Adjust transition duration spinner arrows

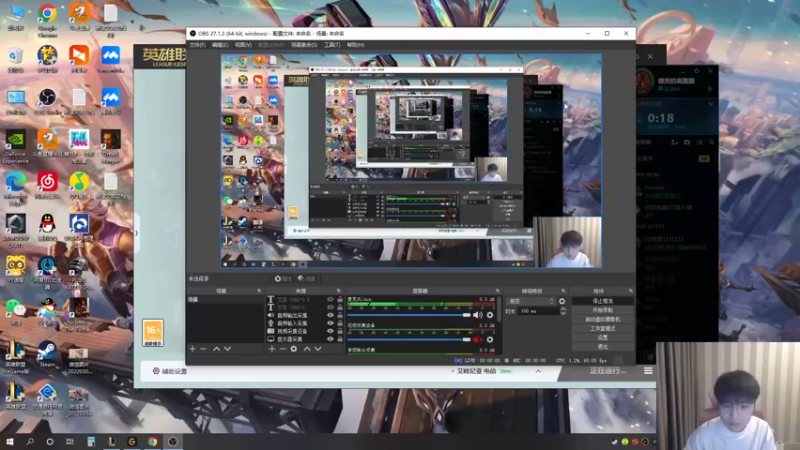(563, 311)
